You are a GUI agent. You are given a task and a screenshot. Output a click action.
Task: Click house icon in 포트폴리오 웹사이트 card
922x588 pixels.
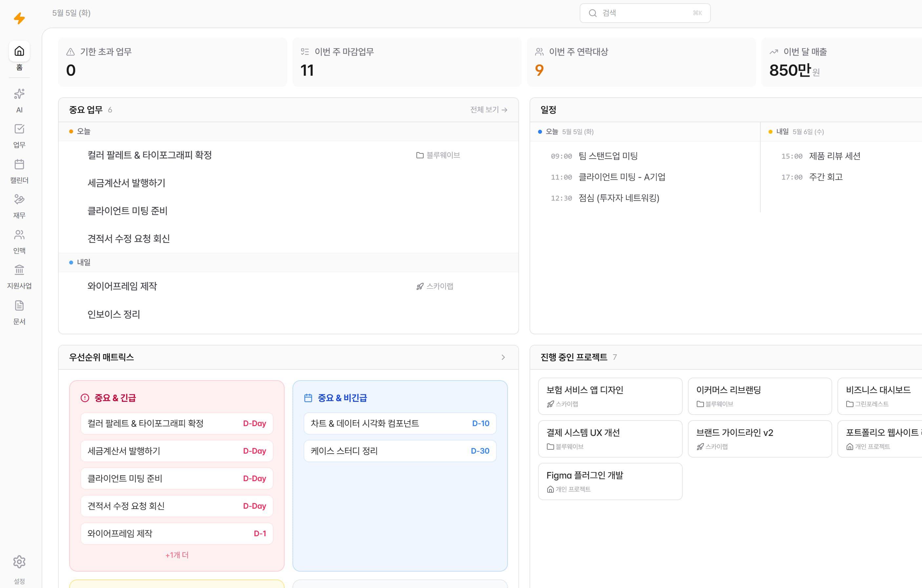pos(850,446)
